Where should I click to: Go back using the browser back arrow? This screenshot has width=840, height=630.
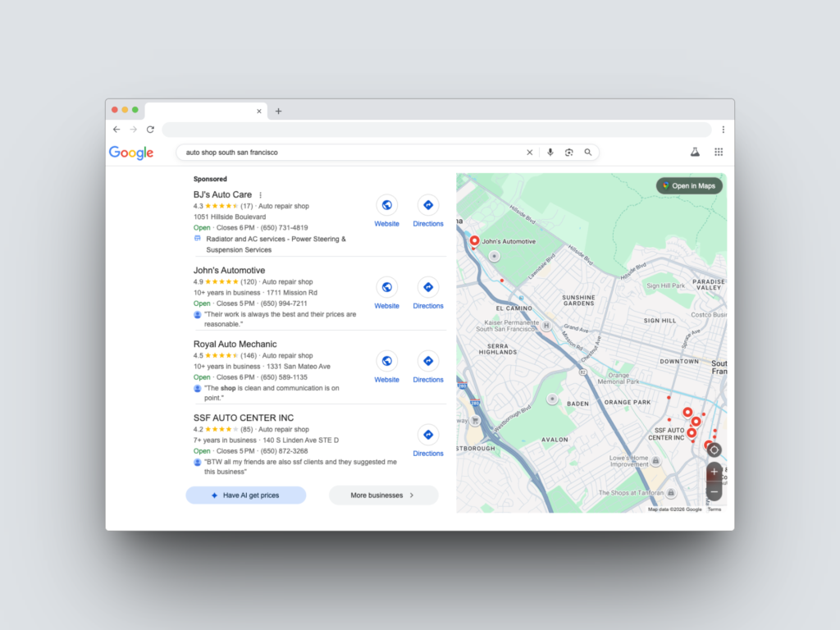(116, 129)
